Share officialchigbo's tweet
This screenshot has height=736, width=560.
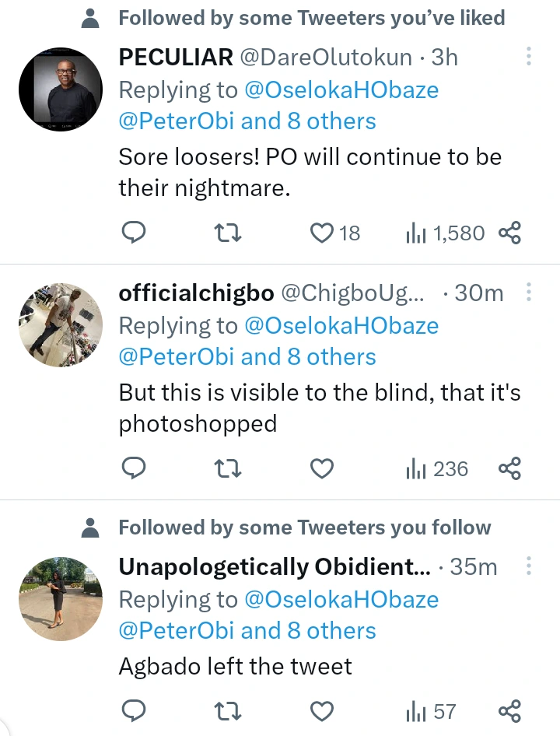[x=509, y=468]
